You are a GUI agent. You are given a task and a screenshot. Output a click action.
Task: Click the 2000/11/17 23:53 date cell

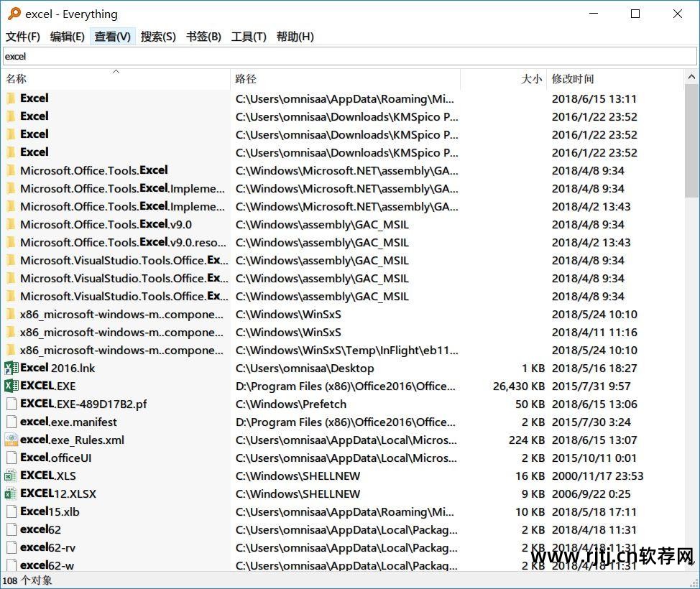pyautogui.click(x=597, y=476)
